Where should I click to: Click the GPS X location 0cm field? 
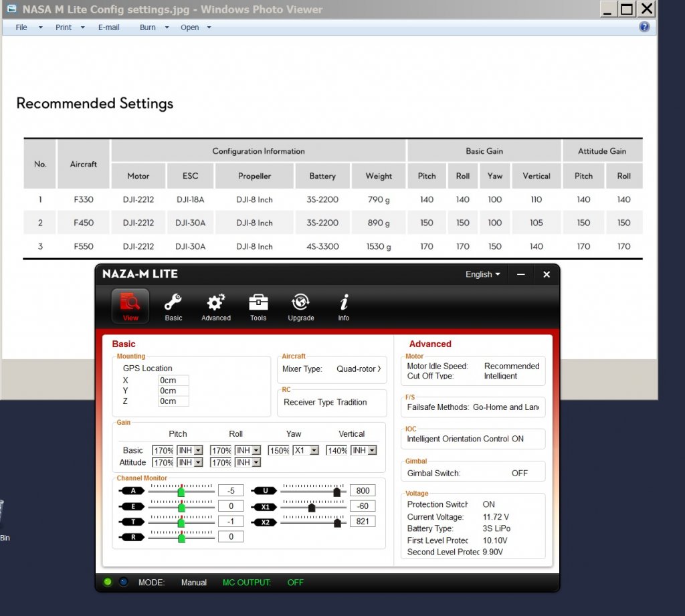[173, 380]
